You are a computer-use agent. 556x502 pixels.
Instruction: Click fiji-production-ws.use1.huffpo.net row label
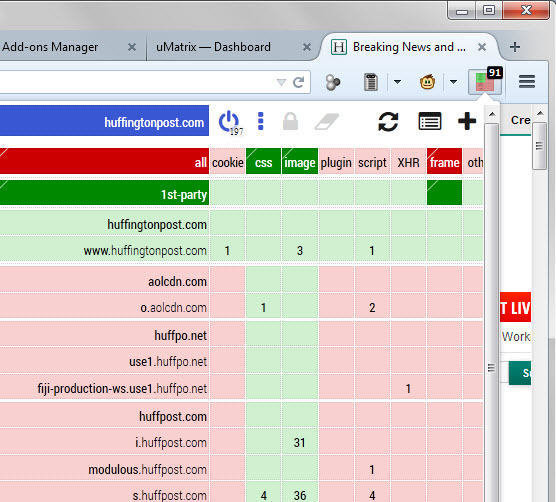(104, 387)
